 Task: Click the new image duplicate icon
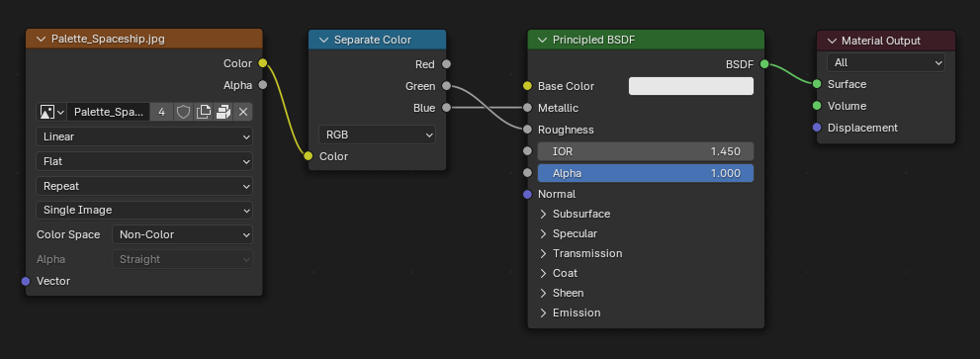tap(203, 112)
